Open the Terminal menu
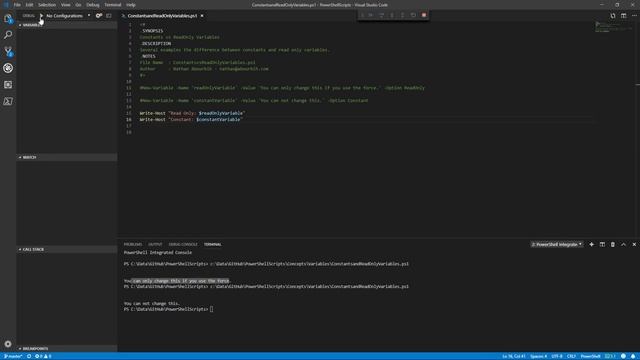640x360 pixels. [113, 5]
